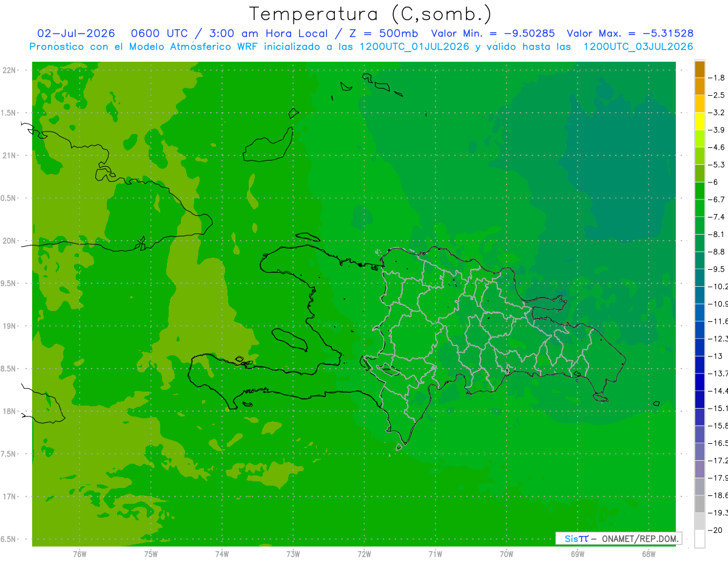
Task: Pick the lime green swatch above -4.6
Action: click(x=699, y=139)
